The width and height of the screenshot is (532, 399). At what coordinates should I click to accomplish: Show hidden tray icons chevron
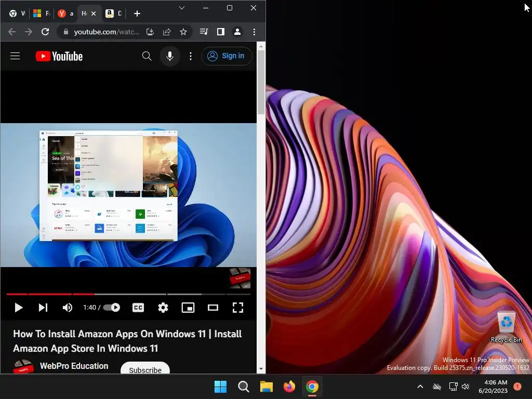click(x=420, y=387)
